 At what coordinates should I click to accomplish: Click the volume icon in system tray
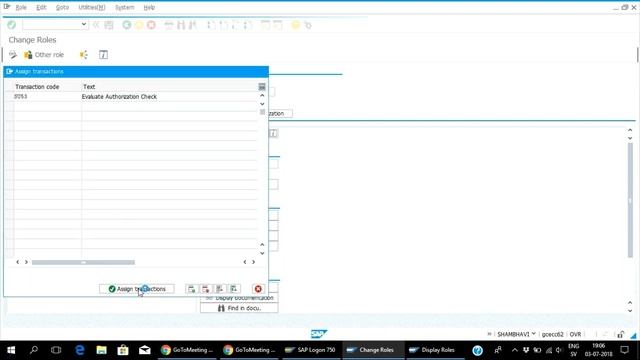coord(559,350)
